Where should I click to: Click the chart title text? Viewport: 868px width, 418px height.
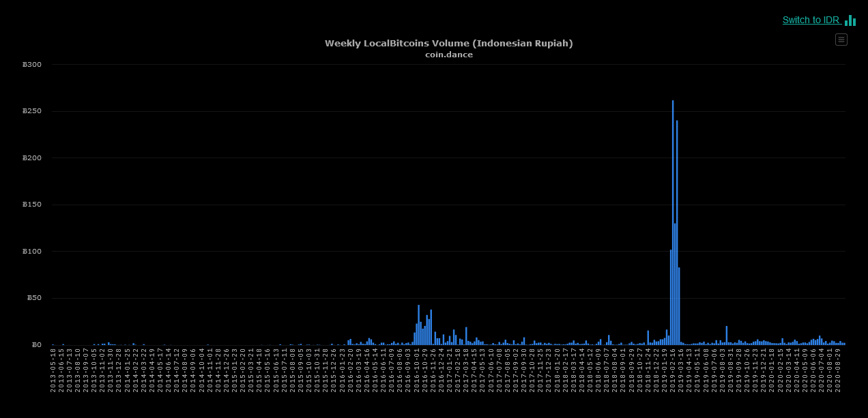(x=448, y=43)
